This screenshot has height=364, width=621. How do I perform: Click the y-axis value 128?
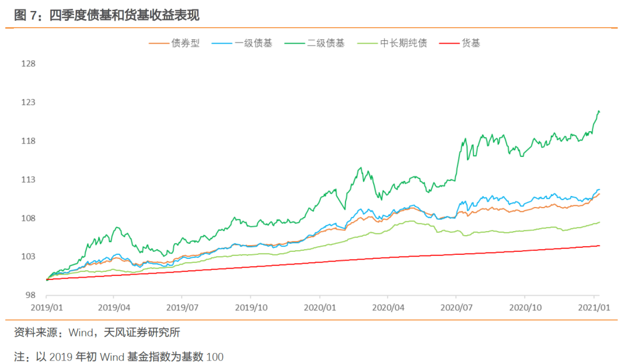[x=28, y=64]
